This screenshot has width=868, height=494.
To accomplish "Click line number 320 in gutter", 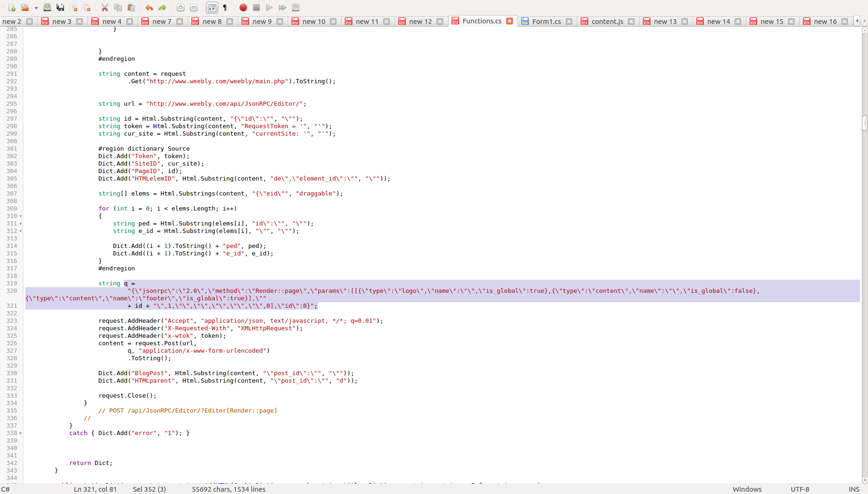I will click(x=12, y=291).
